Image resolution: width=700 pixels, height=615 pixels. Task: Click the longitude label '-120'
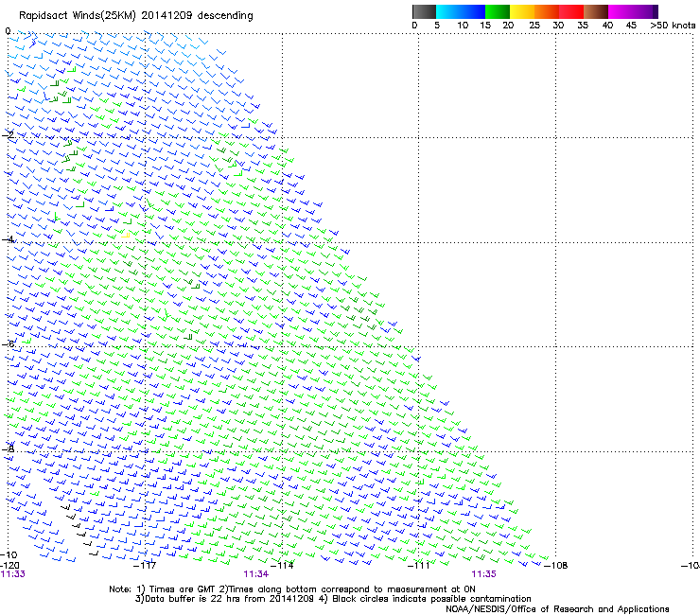9,565
